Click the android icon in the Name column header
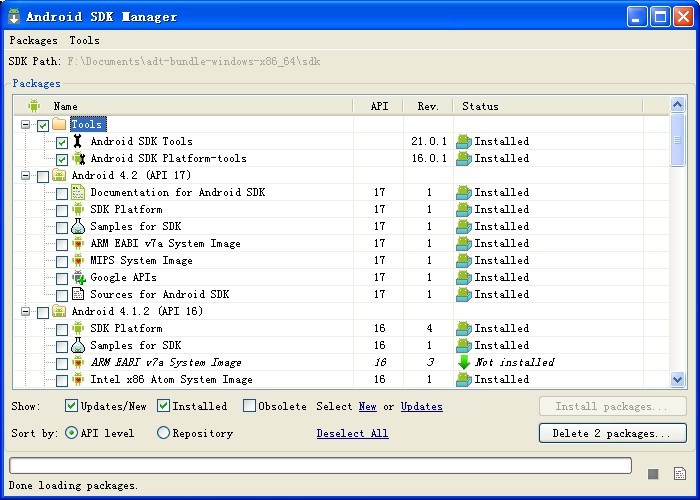 click(x=33, y=106)
